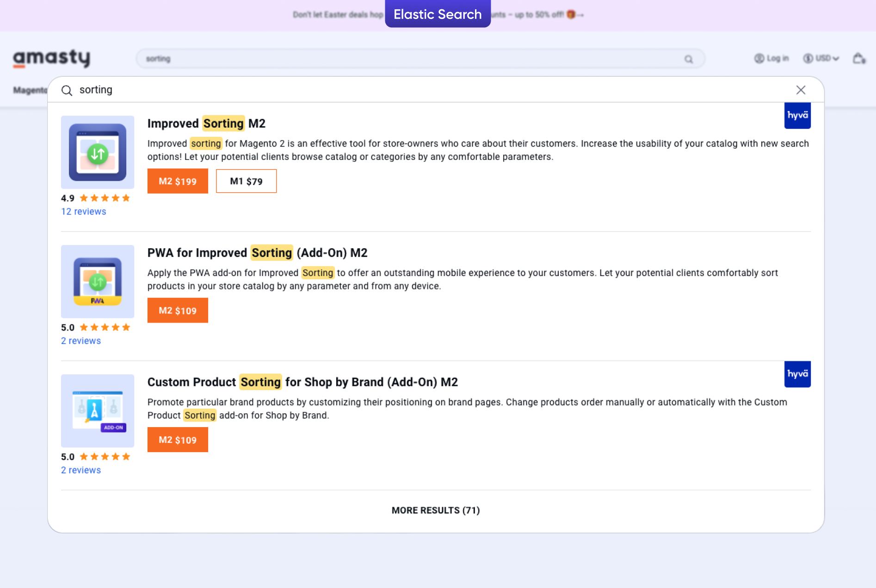Viewport: 876px width, 588px height.
Task: Click the magnifier icon in search popup
Action: [x=67, y=90]
